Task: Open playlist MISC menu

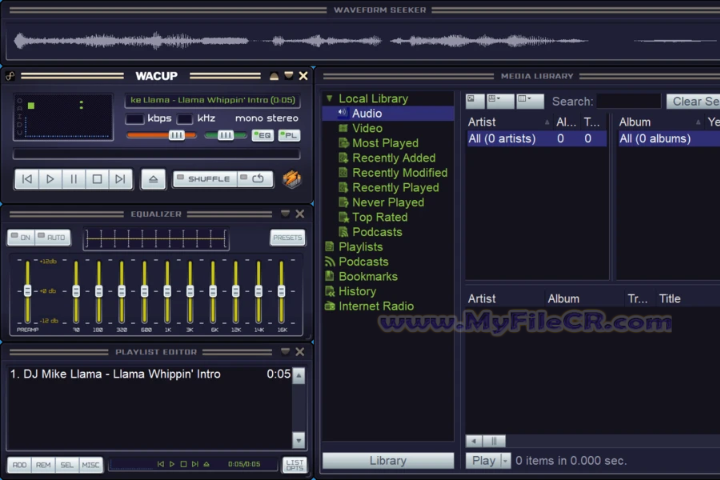Action: (x=90, y=465)
